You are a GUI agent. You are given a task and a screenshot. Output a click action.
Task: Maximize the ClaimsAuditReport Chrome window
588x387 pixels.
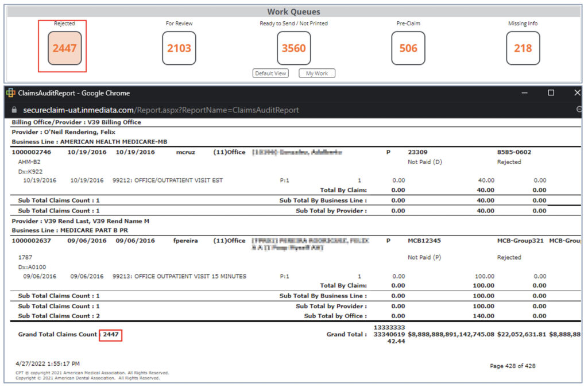coord(551,93)
